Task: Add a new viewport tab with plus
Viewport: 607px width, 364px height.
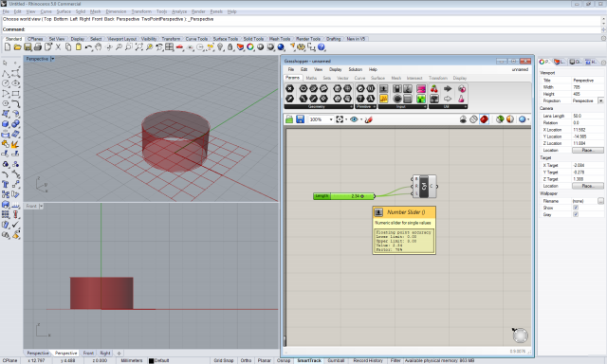Action: coord(119,353)
